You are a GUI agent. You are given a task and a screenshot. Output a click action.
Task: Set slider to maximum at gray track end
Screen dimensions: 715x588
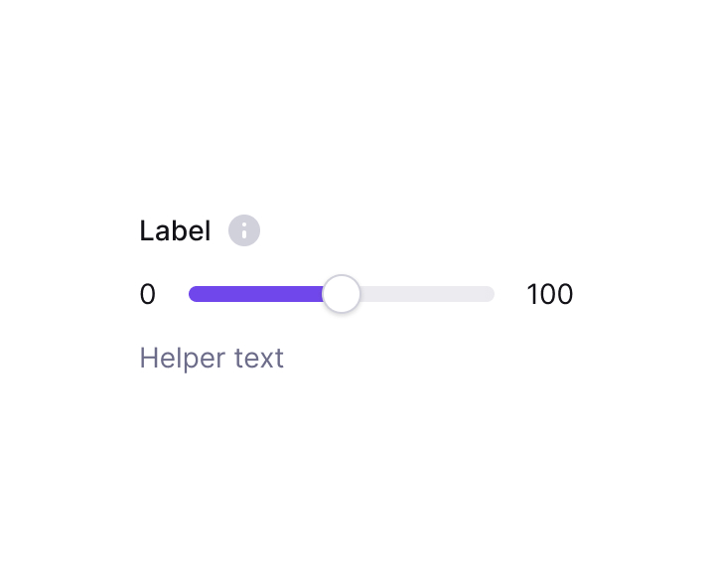coord(491,294)
